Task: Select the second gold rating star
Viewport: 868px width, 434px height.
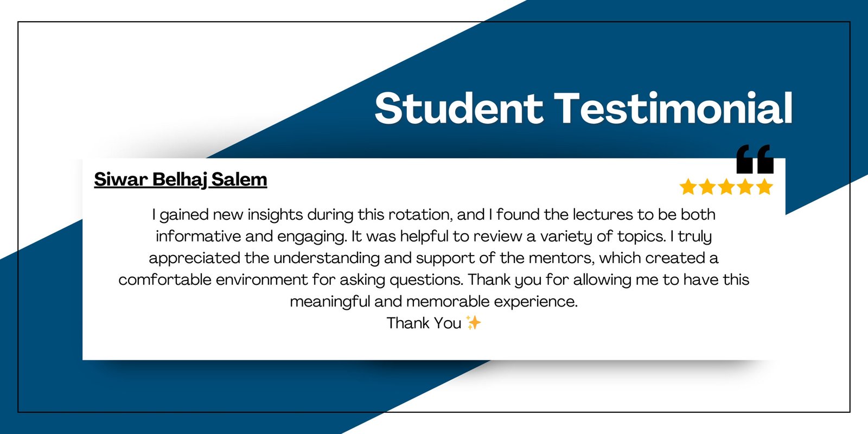Action: pos(707,187)
